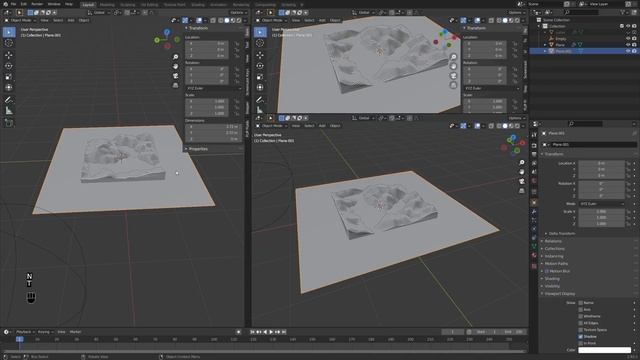Open Add menu in left viewport header

[x=71, y=20]
